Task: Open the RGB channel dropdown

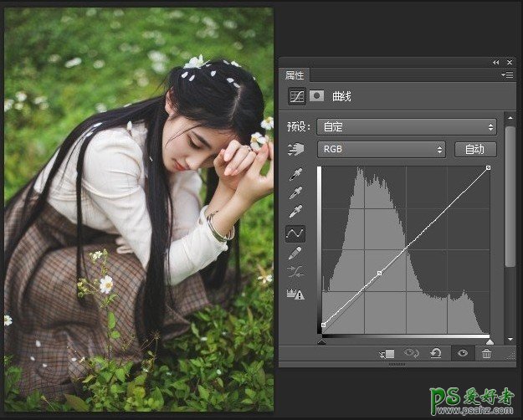Action: coord(381,150)
